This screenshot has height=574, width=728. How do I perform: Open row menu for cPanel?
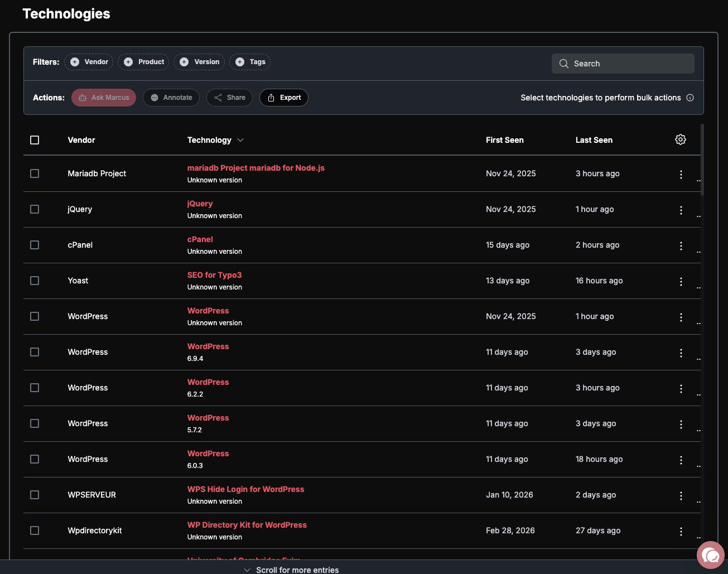(x=681, y=245)
